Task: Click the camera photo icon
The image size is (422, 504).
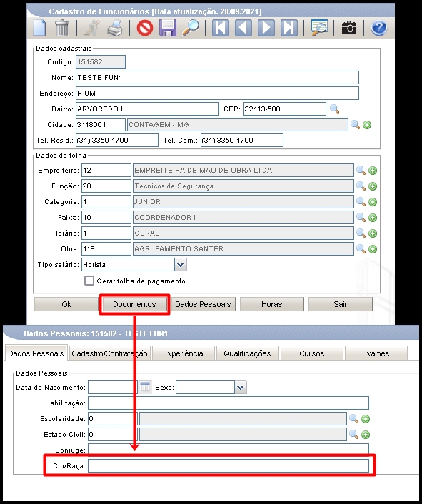Action: [349, 28]
